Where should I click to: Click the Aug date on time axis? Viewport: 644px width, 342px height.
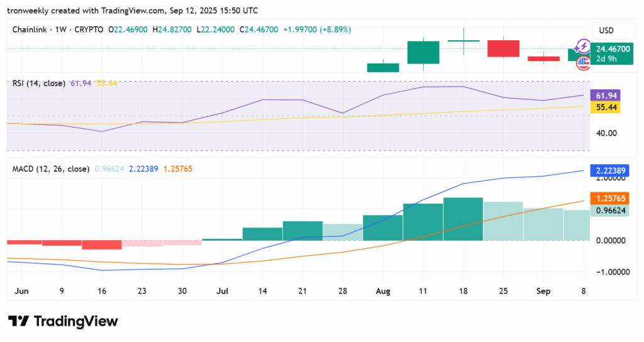(x=383, y=291)
